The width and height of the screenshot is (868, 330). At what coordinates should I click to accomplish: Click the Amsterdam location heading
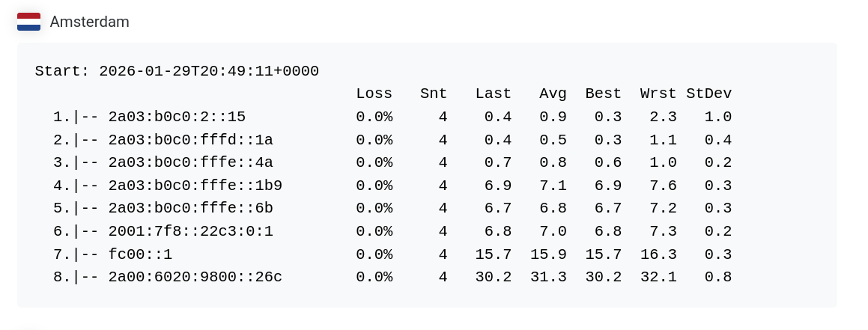(x=90, y=22)
